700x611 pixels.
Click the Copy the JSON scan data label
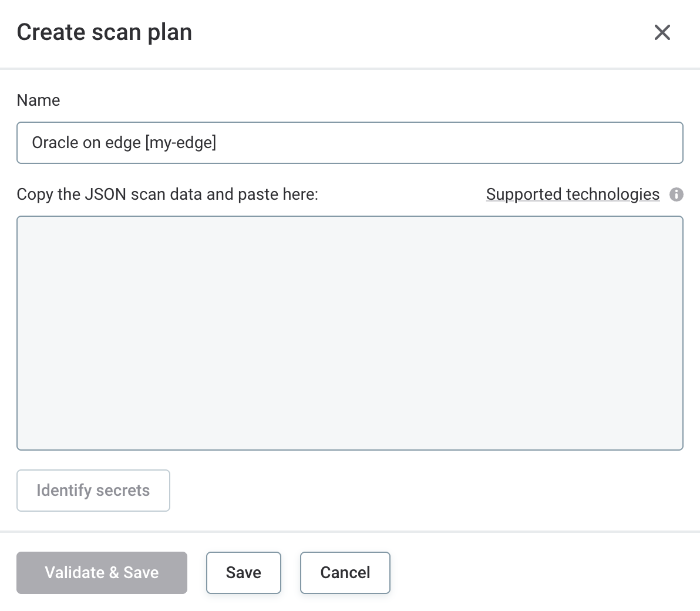[x=167, y=194]
